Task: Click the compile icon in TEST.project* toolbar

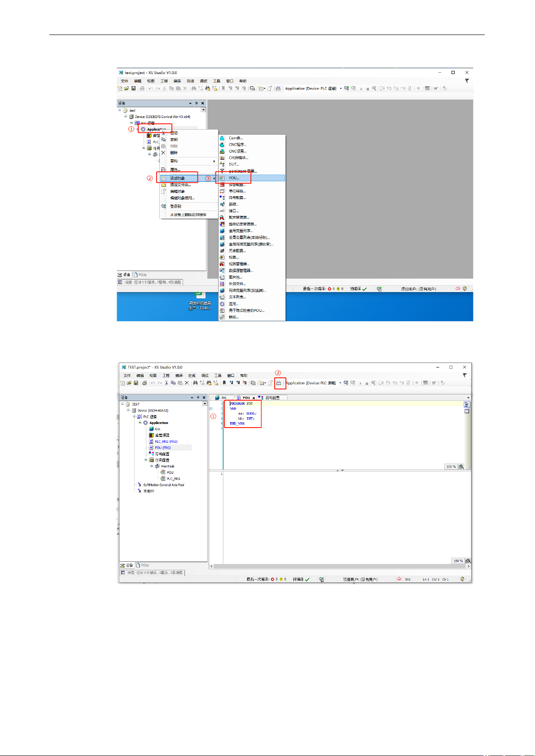Action: point(279,383)
